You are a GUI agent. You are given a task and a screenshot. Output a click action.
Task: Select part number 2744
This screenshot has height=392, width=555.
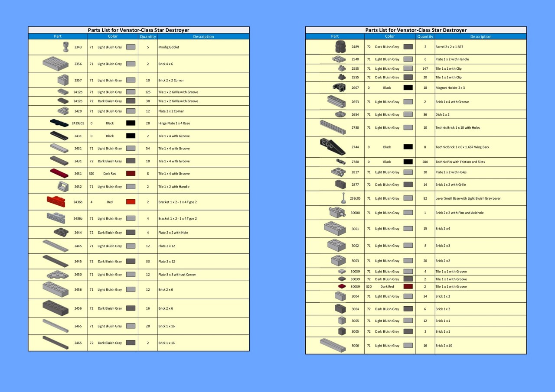(x=355, y=147)
